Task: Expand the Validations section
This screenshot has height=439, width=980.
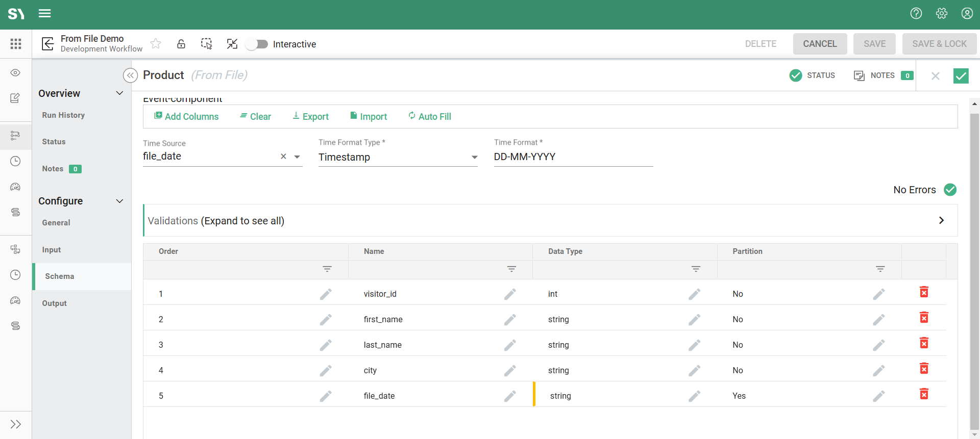Action: point(941,220)
